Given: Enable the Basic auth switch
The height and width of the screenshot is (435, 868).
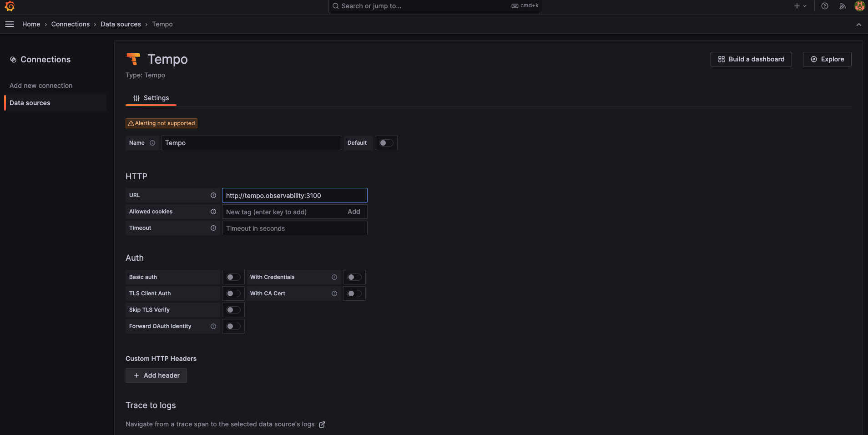Looking at the screenshot, I should click(233, 277).
